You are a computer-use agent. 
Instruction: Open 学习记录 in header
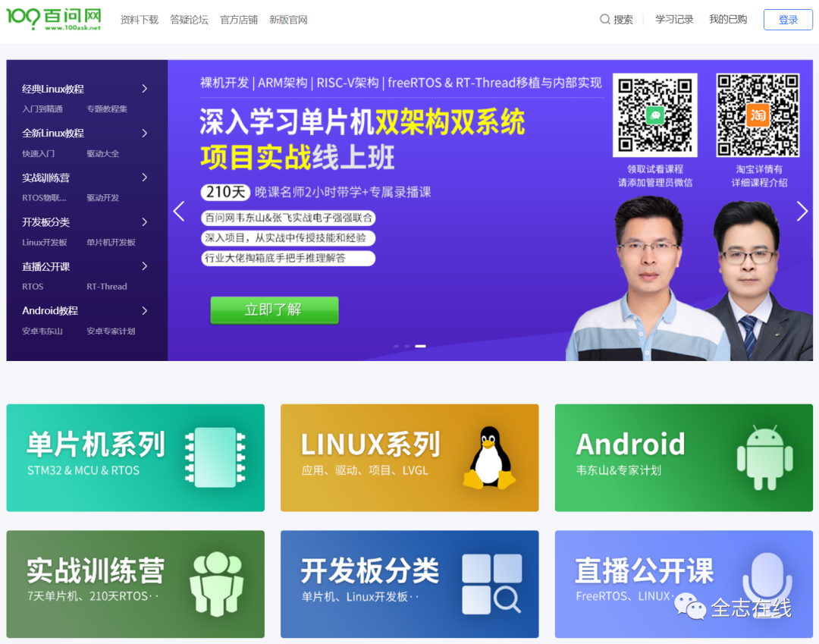[674, 19]
